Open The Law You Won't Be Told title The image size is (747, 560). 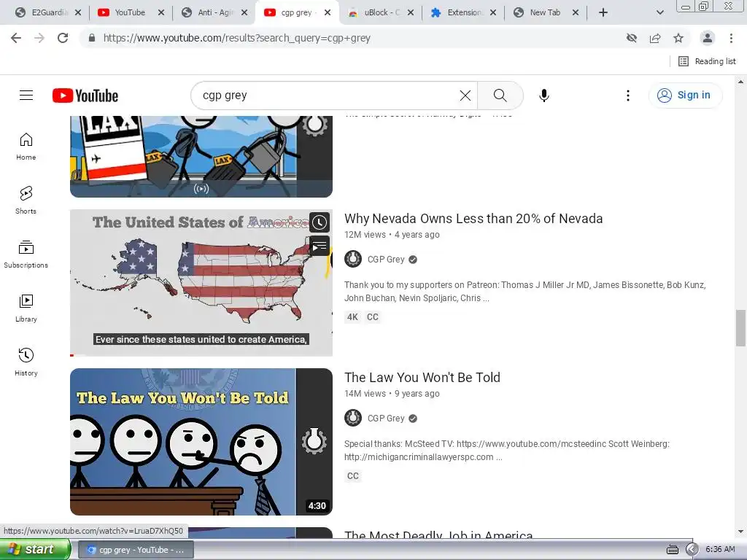pos(422,378)
